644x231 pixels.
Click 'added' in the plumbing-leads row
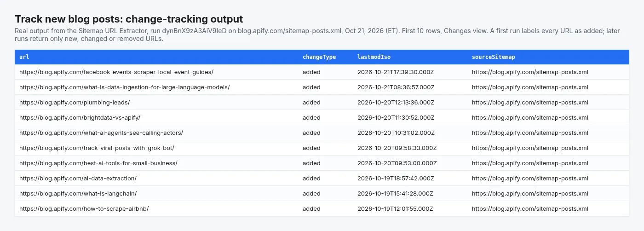coord(311,103)
